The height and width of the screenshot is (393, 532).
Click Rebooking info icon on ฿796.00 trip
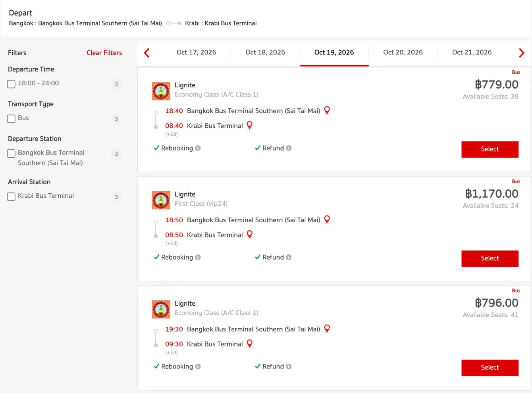point(198,366)
